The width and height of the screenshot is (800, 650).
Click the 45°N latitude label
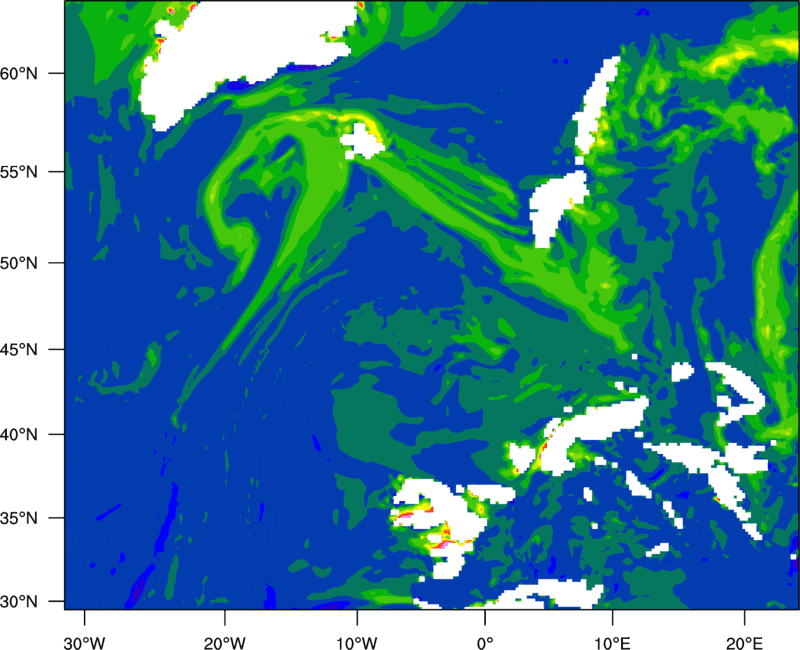click(x=19, y=349)
